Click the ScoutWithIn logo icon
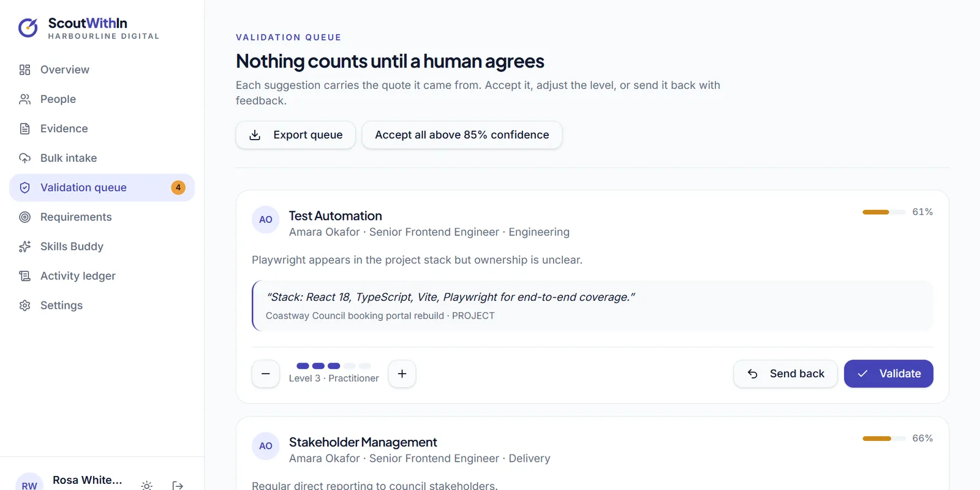The image size is (980, 490). tap(28, 28)
